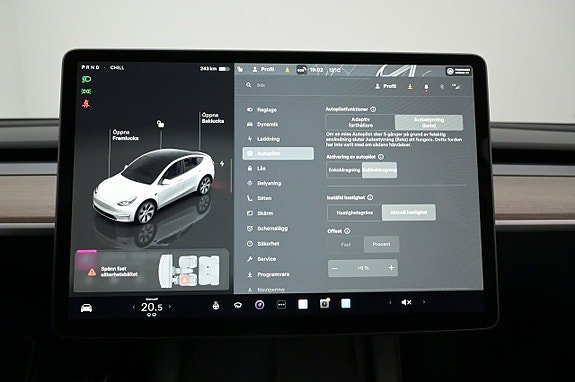The height and width of the screenshot is (382, 575).
Task: Select the Autopilot menu entry
Action: click(x=278, y=154)
